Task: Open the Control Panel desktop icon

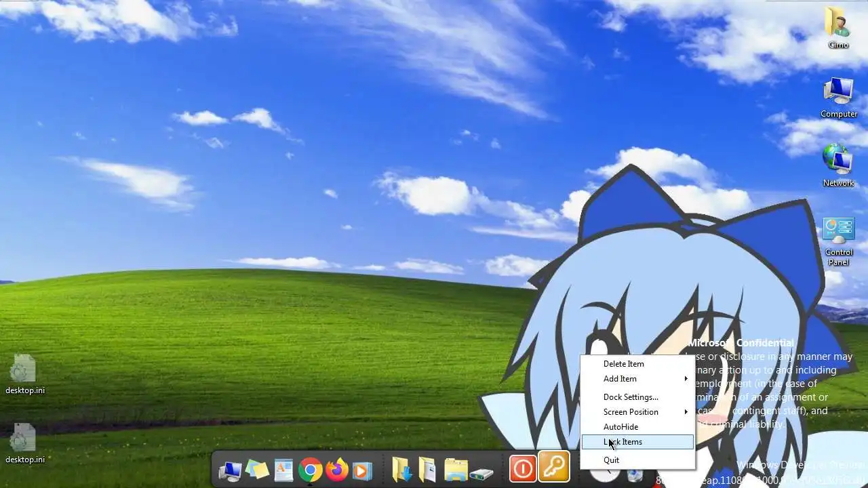Action: [839, 241]
